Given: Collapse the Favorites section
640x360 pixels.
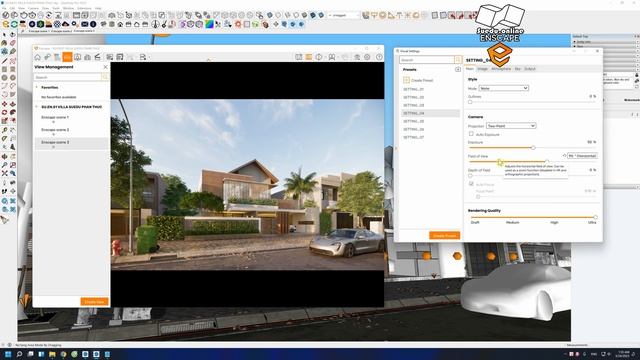Looking at the screenshot, I should [37, 87].
